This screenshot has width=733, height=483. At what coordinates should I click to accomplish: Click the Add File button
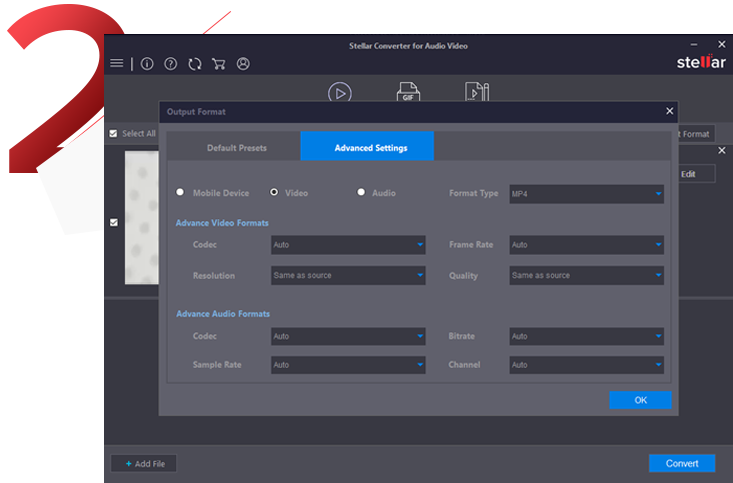(144, 463)
